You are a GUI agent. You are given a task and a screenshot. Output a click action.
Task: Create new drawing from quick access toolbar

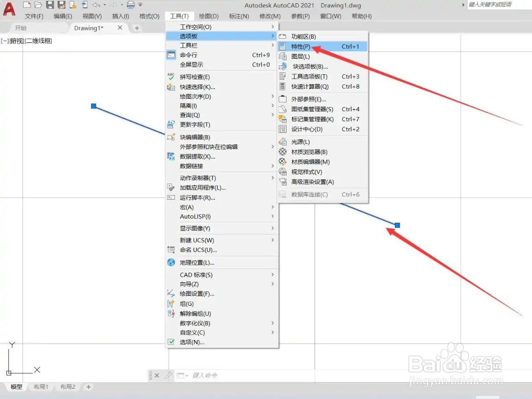(x=27, y=5)
